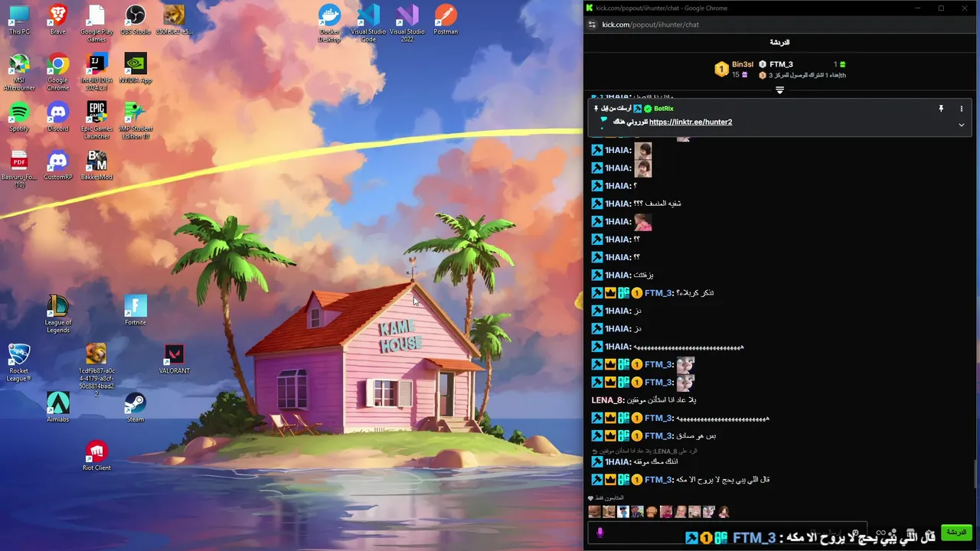Select the CustomRP desktop icon
Screen dimensions: 980x551
57,165
